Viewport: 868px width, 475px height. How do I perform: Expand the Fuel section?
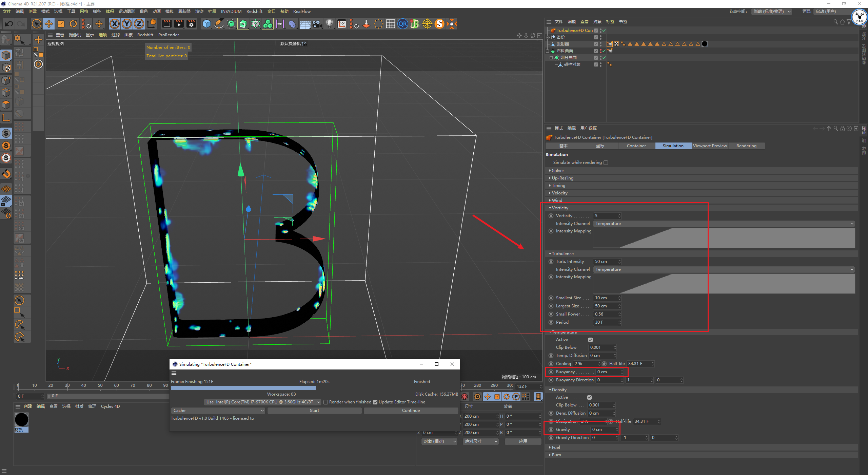tap(556, 447)
